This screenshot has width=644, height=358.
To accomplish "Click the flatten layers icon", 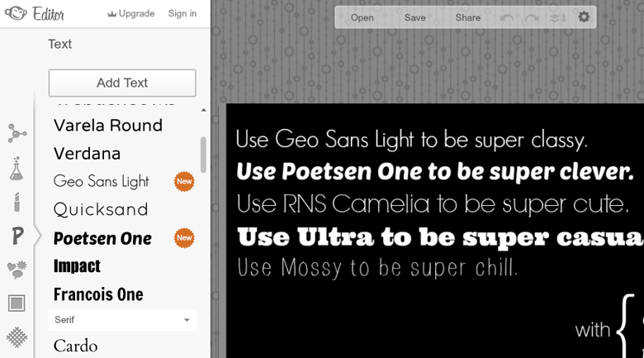I will (x=557, y=17).
